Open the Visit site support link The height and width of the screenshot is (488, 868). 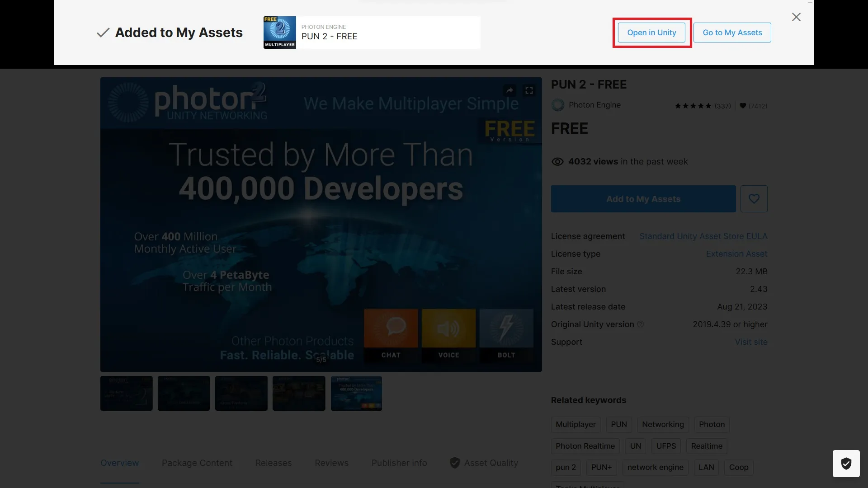pyautogui.click(x=751, y=342)
